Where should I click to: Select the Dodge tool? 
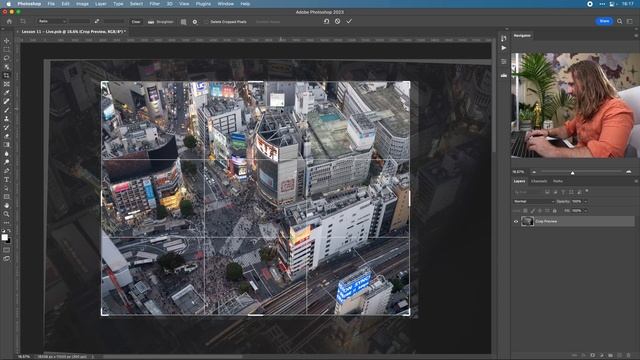point(7,162)
